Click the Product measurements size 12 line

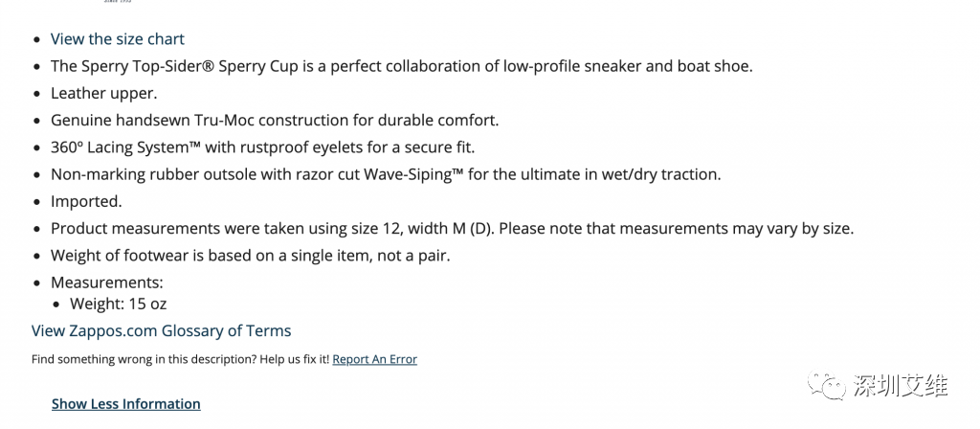pos(452,229)
